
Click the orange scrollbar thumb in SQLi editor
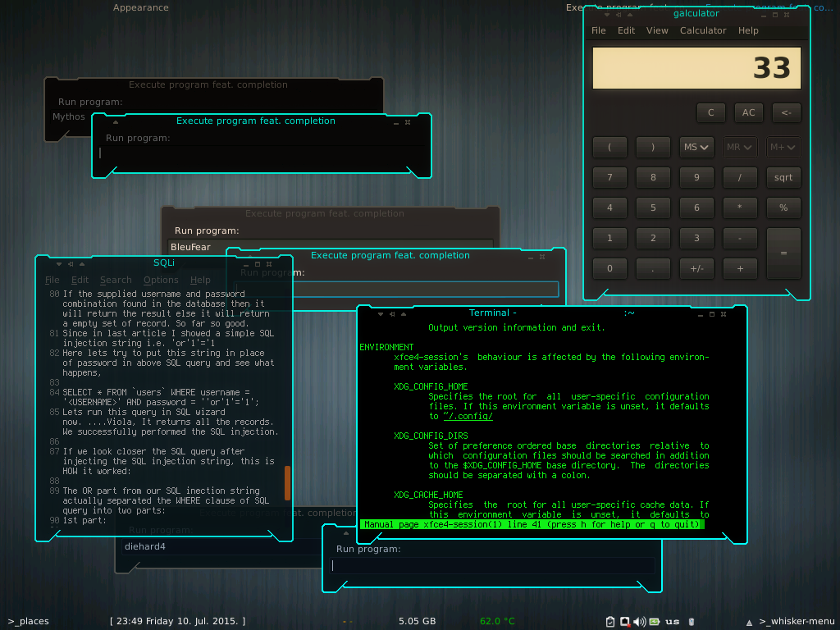point(288,482)
